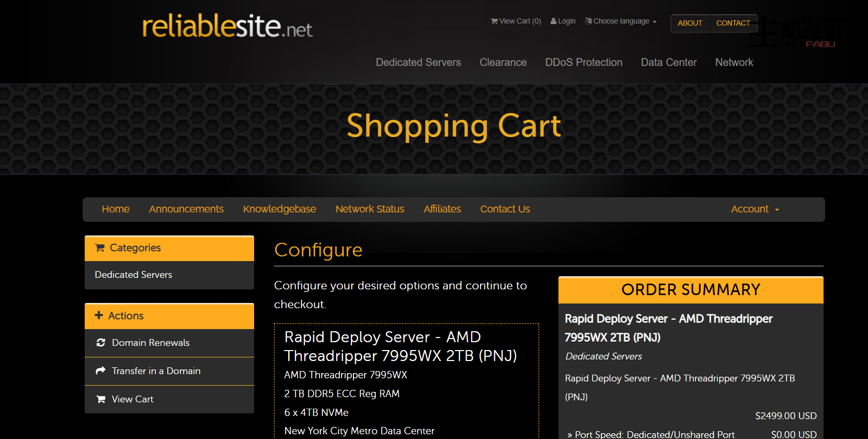Image resolution: width=868 pixels, height=439 pixels.
Task: Click the refresh icon beside Domain Renewals
Action: pyautogui.click(x=101, y=343)
